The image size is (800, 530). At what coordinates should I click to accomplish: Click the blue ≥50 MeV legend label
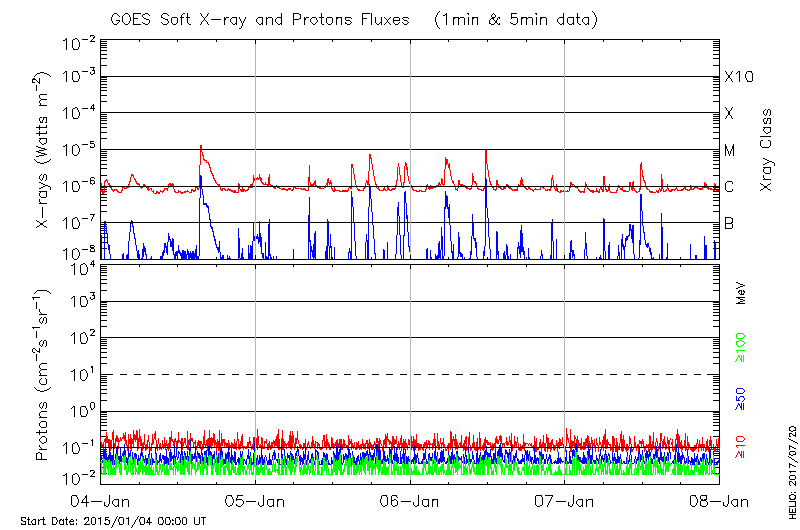click(742, 397)
